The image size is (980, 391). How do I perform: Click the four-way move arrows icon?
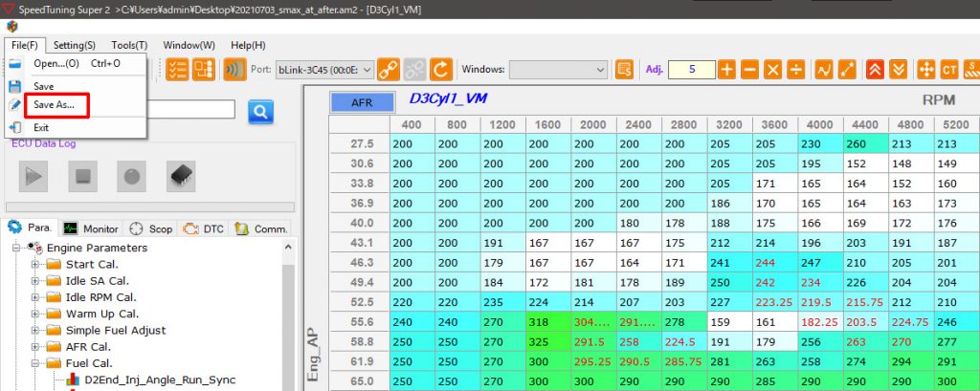click(926, 70)
